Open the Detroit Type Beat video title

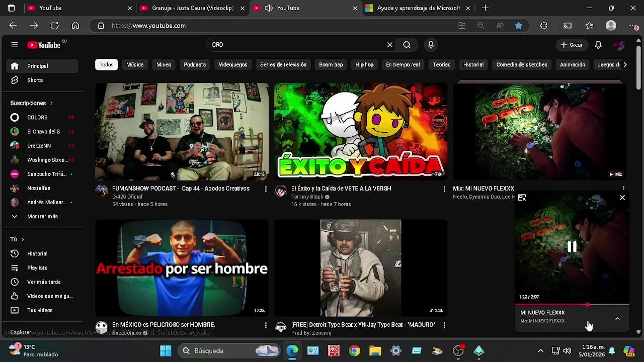(363, 325)
